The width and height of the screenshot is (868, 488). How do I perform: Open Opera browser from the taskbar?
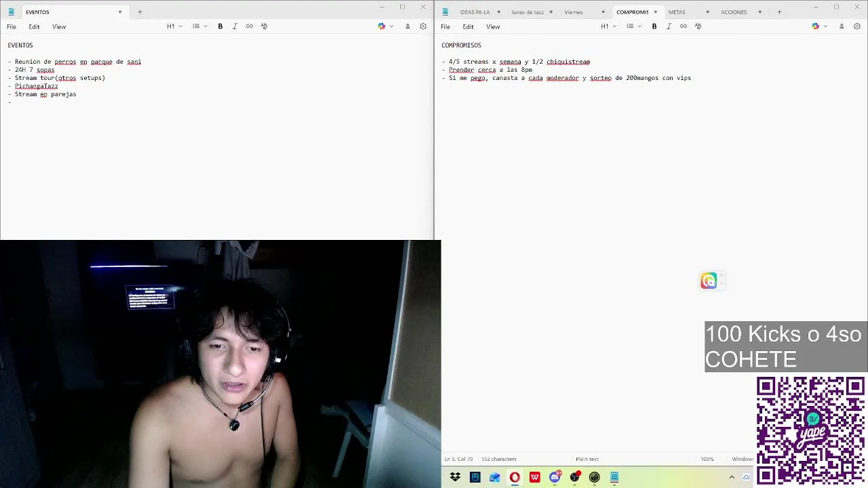(515, 477)
